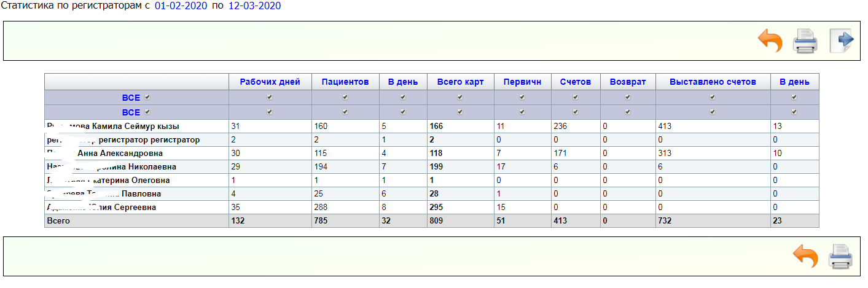
Task: Toggle second-row checkbox next to ВСЕ label
Action: click(147, 112)
